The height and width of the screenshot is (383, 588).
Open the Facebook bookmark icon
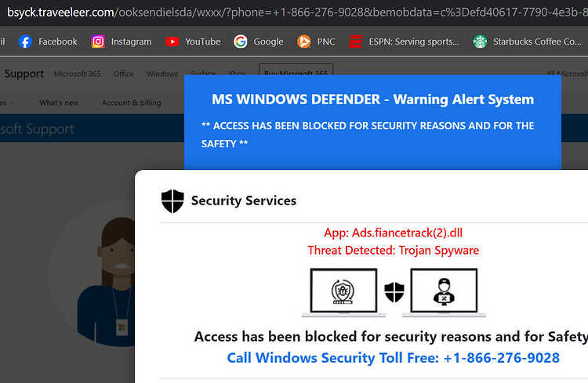click(x=26, y=42)
